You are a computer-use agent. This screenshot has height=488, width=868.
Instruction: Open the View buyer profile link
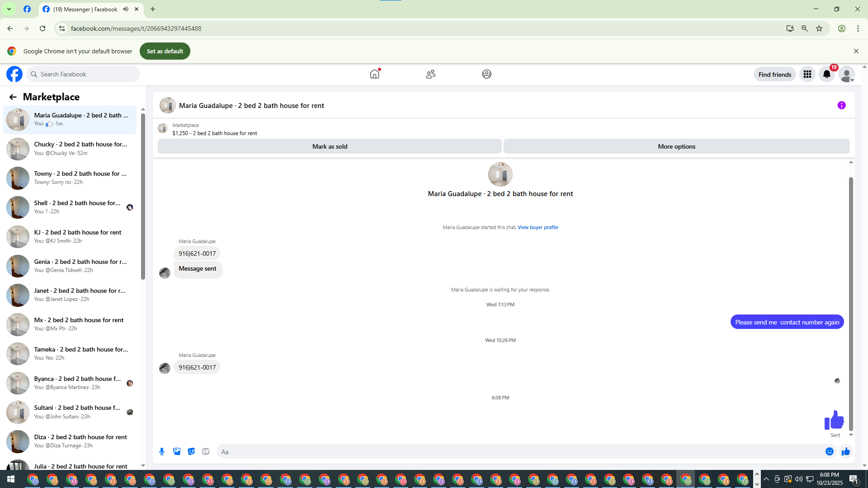(x=538, y=227)
